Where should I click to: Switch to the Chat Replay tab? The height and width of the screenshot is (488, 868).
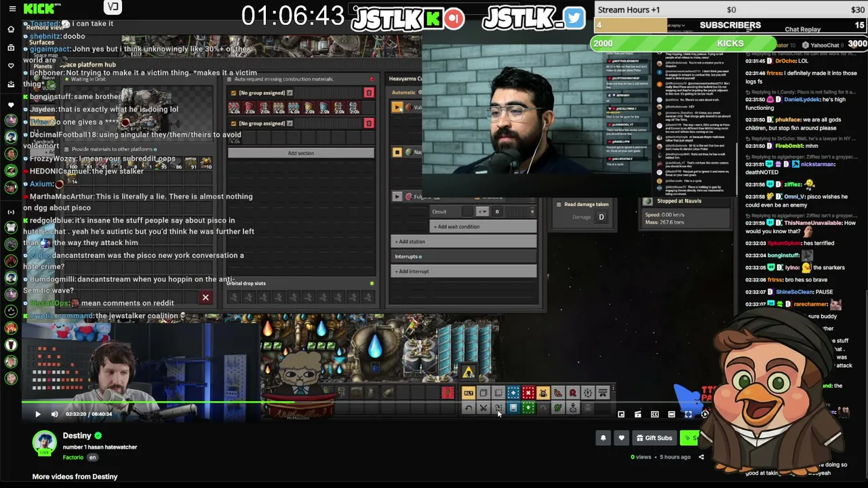(802, 29)
